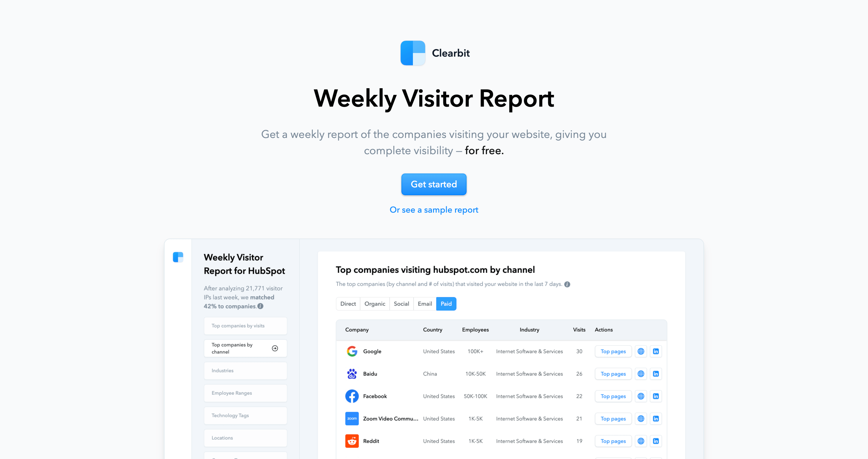Select the Organic channel tab
This screenshot has height=459, width=868.
click(374, 304)
